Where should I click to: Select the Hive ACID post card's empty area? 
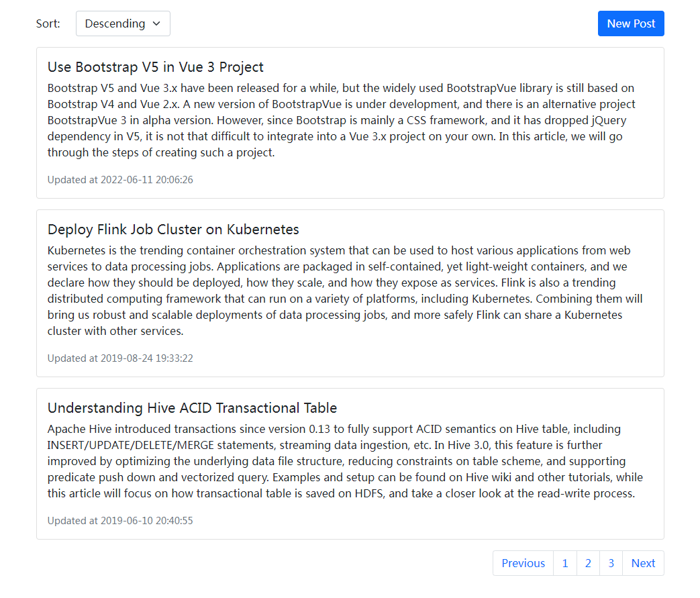pyautogui.click(x=470, y=522)
